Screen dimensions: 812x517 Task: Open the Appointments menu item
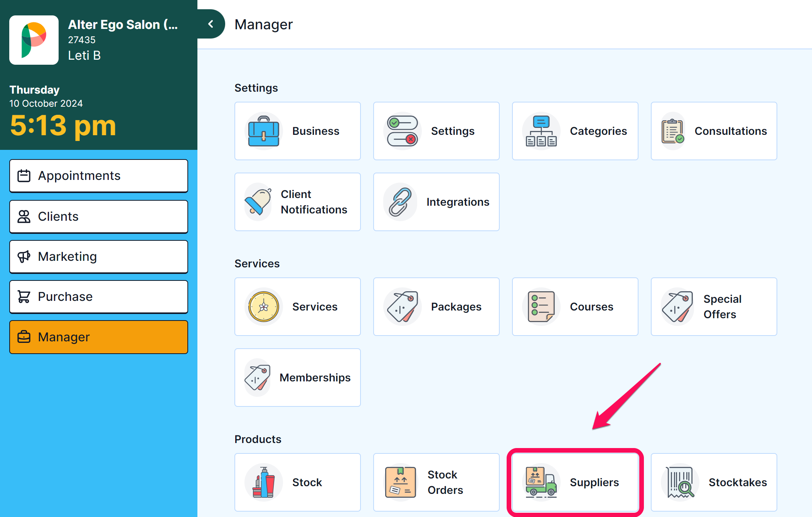[x=99, y=176]
